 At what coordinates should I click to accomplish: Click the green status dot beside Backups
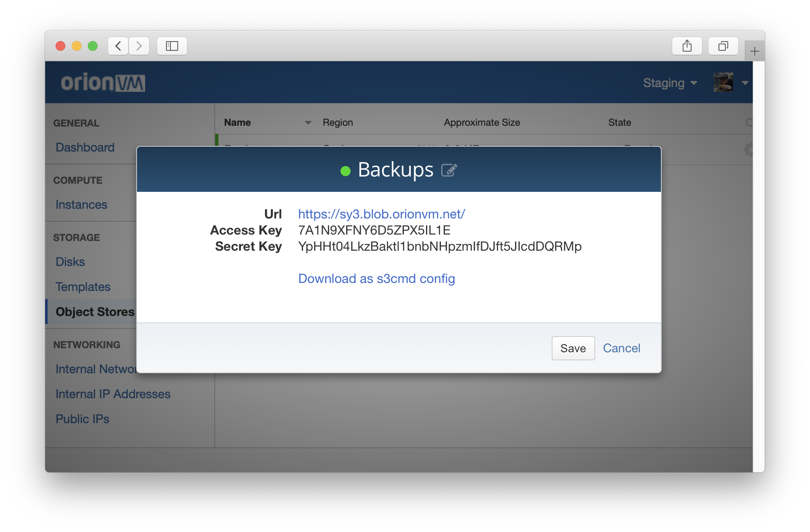click(345, 171)
